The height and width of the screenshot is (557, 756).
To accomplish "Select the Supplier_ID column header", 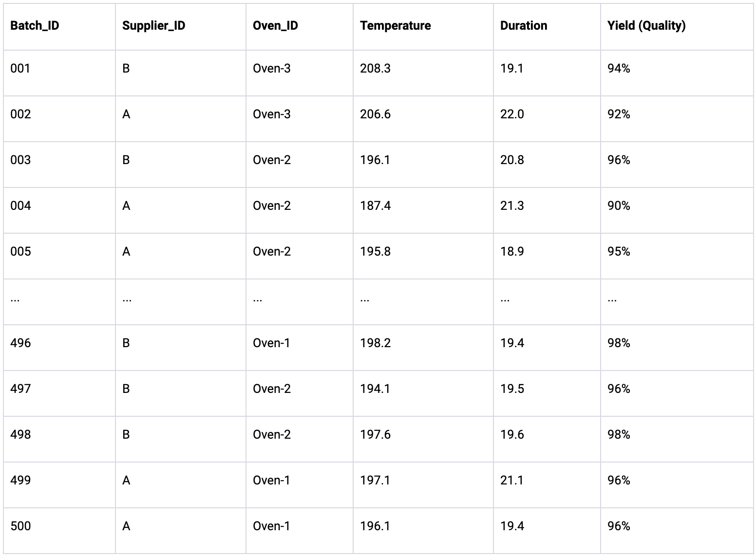I will 154,26.
